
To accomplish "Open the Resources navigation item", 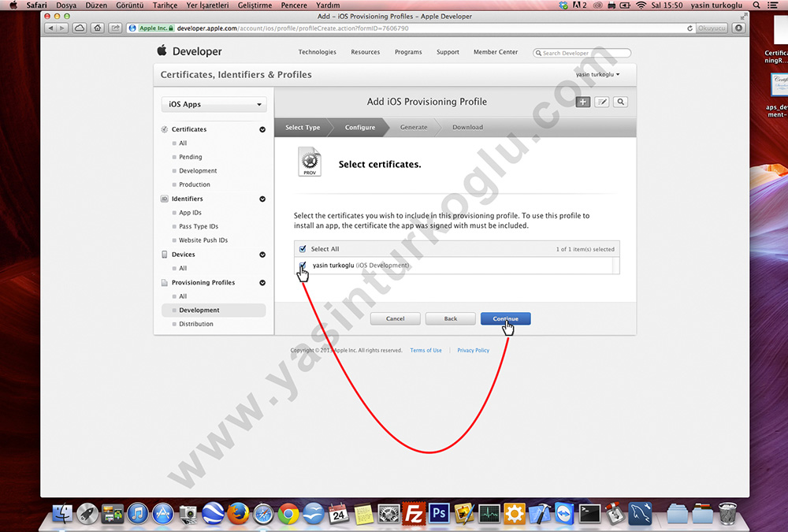I will [x=366, y=52].
